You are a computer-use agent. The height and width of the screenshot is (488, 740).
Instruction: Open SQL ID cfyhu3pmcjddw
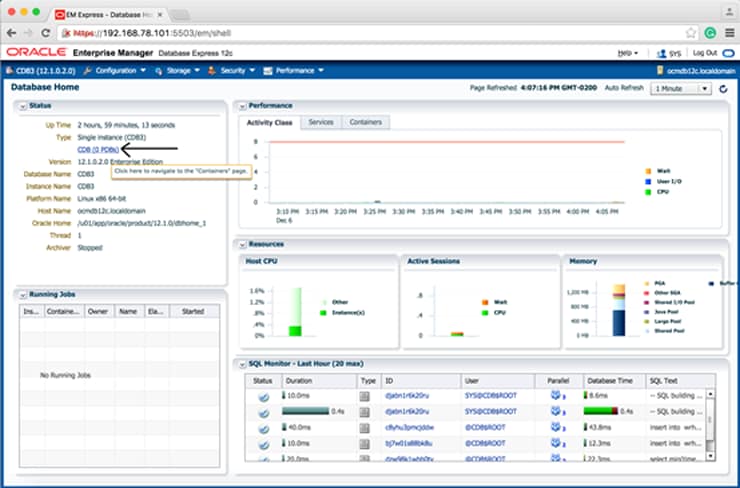pos(409,428)
